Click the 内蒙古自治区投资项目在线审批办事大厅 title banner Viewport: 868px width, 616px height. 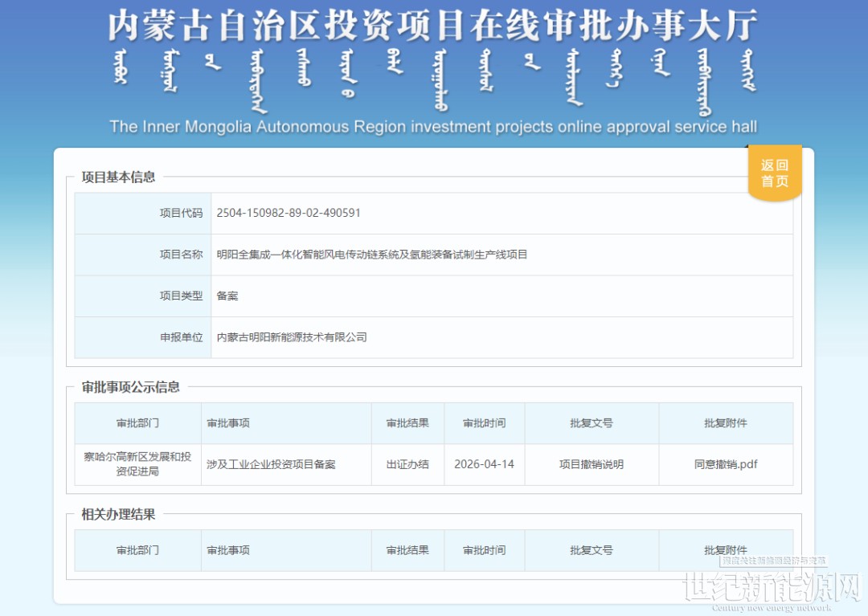pos(433,27)
